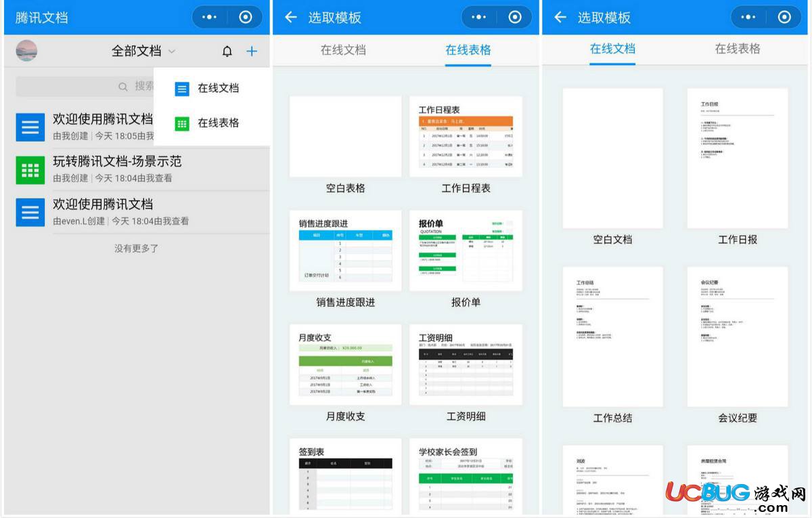Screen dimensions: 812x518
Task: Click the 空白文档 label
Action: click(612, 240)
